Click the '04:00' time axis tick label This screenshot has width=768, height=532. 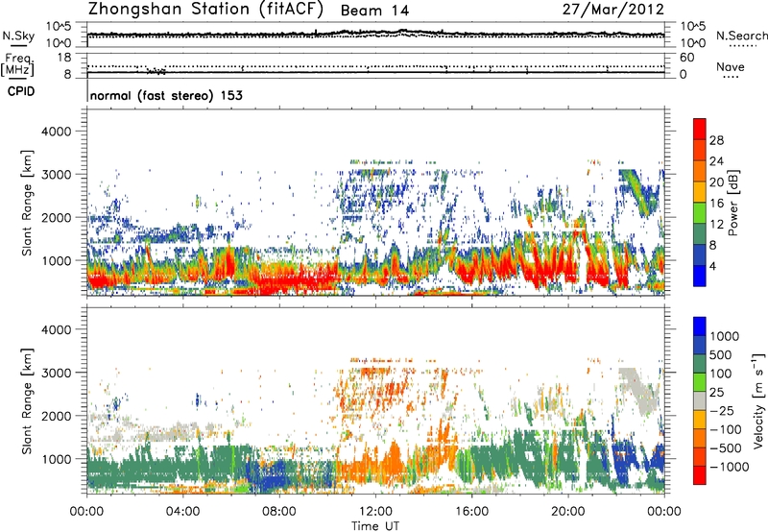(x=182, y=512)
